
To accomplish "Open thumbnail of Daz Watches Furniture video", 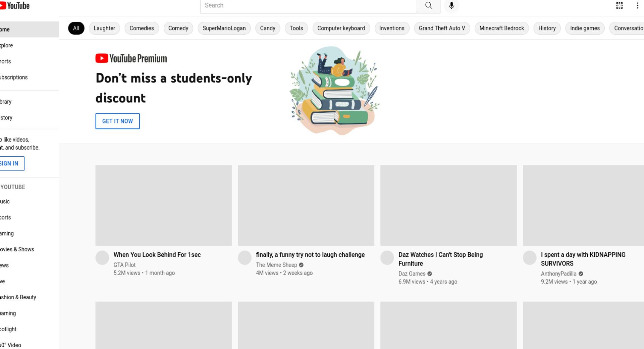I will pyautogui.click(x=448, y=205).
